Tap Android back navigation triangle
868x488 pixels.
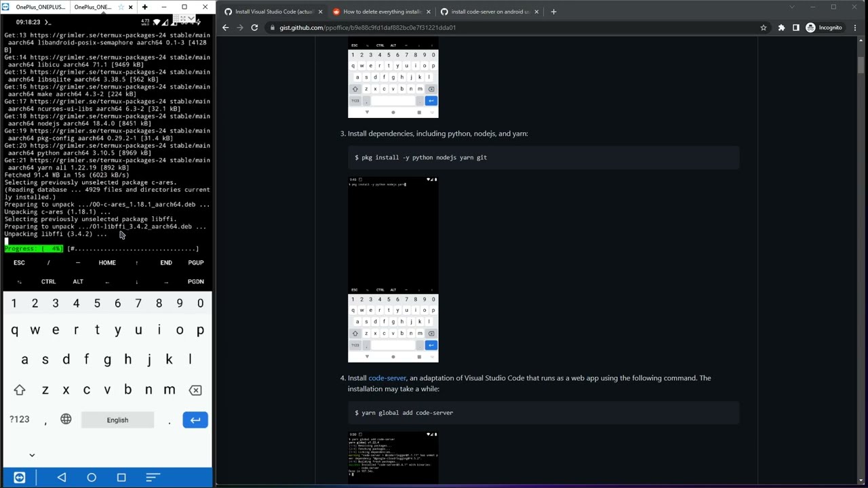point(62,478)
